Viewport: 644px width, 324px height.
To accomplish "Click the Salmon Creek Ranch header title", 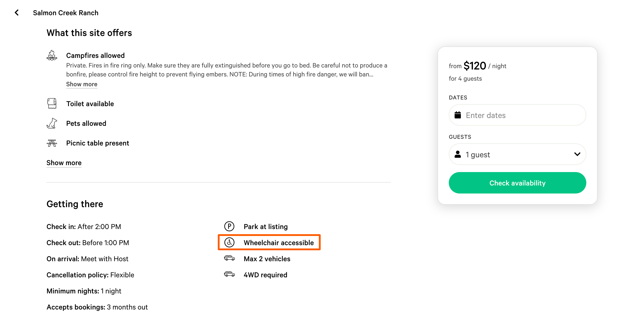I will click(66, 13).
